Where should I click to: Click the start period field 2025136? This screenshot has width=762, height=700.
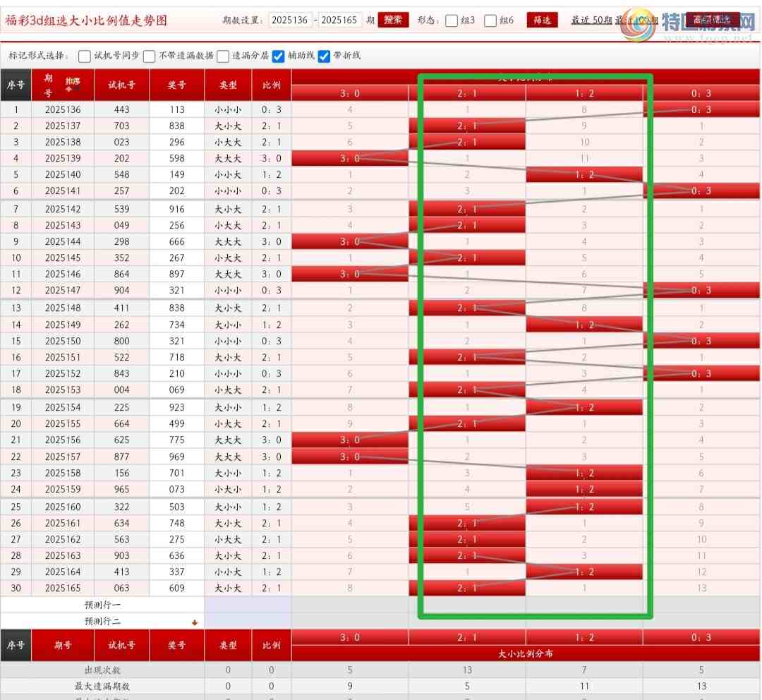click(290, 20)
